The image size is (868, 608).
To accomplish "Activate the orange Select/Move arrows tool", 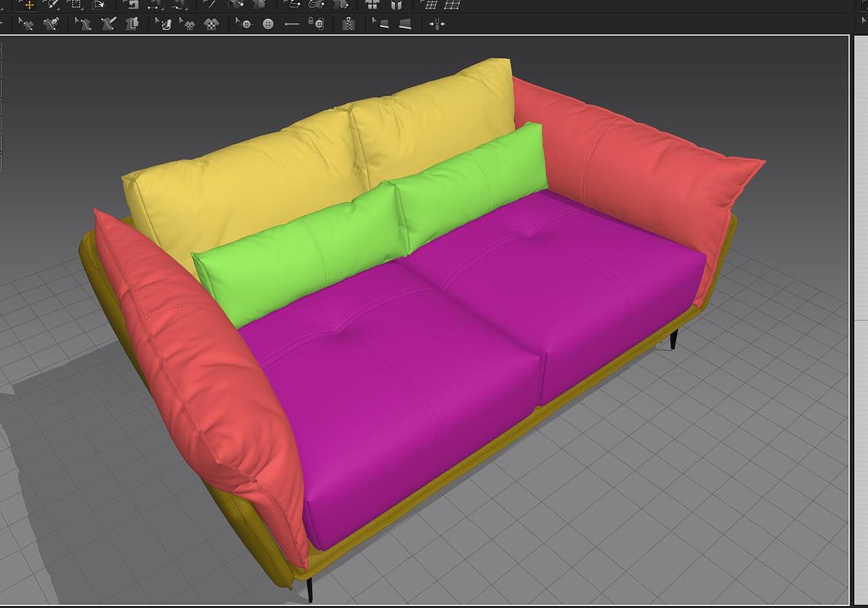I will point(29,5).
